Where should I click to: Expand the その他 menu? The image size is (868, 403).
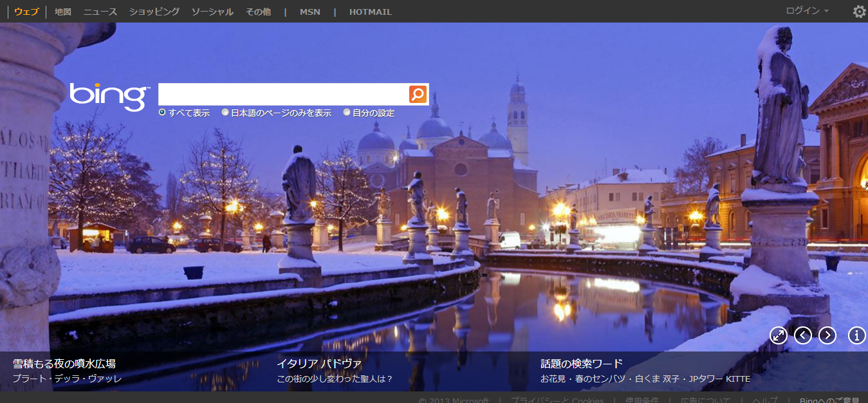coord(258,12)
